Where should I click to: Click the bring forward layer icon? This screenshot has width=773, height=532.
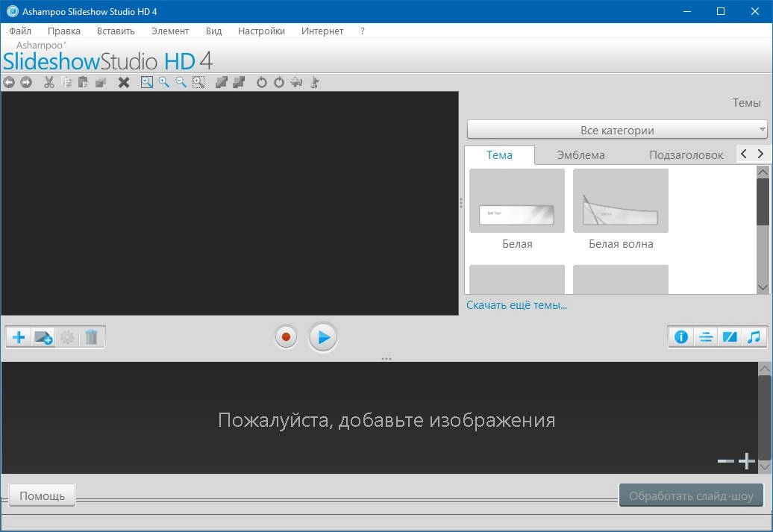[x=222, y=82]
